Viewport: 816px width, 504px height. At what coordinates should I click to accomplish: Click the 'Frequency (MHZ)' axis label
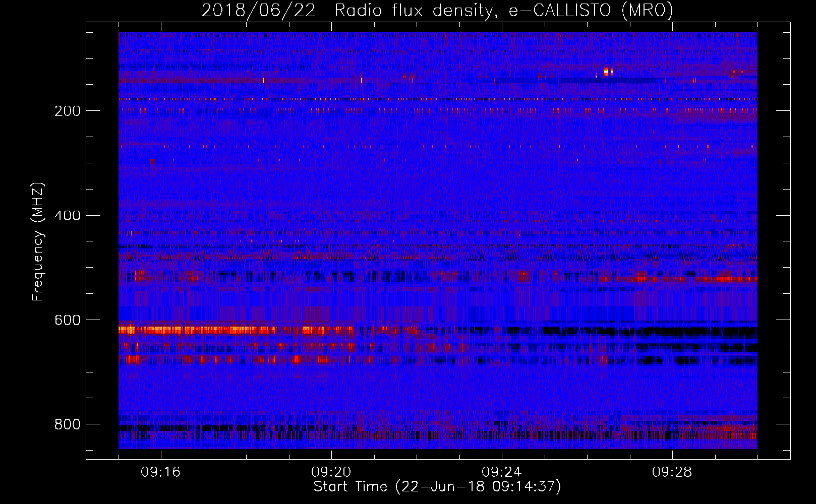[38, 242]
